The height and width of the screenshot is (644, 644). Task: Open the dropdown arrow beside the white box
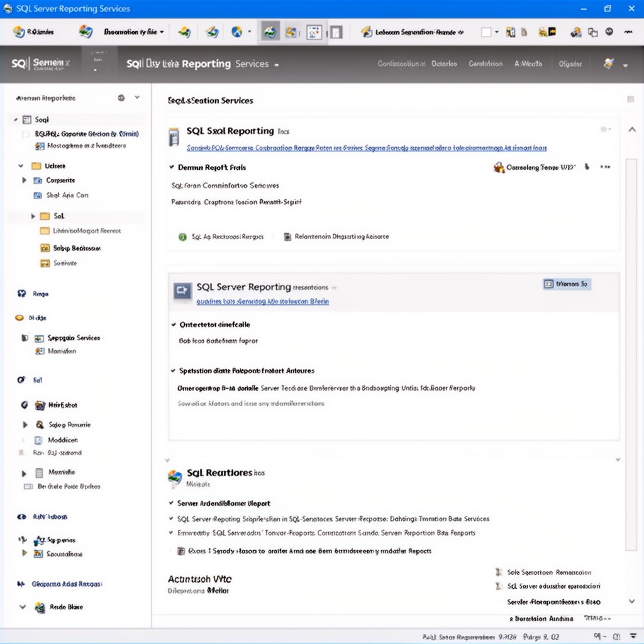click(497, 32)
